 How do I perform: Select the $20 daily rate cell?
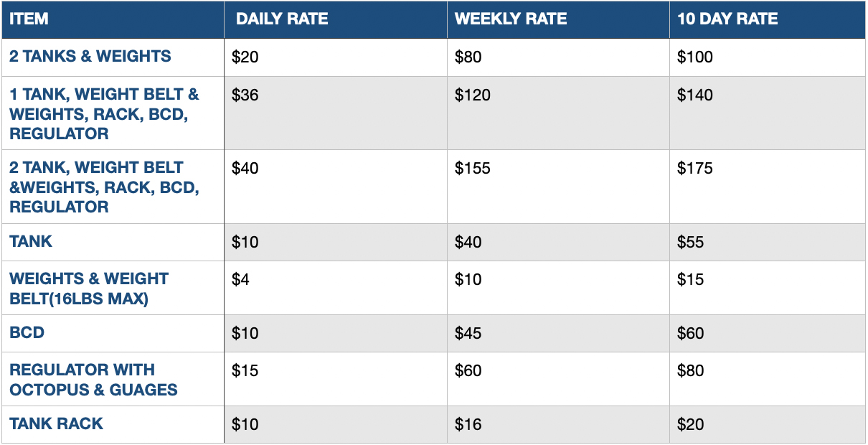click(245, 57)
